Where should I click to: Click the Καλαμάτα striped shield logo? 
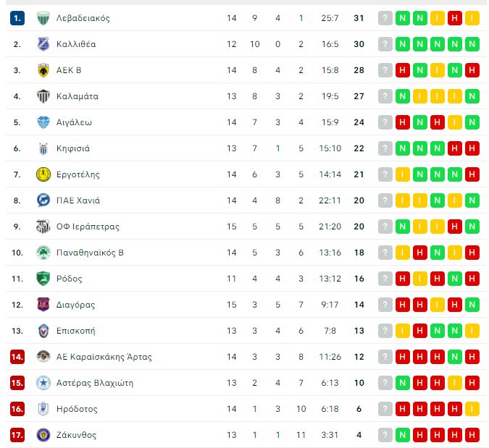click(43, 96)
